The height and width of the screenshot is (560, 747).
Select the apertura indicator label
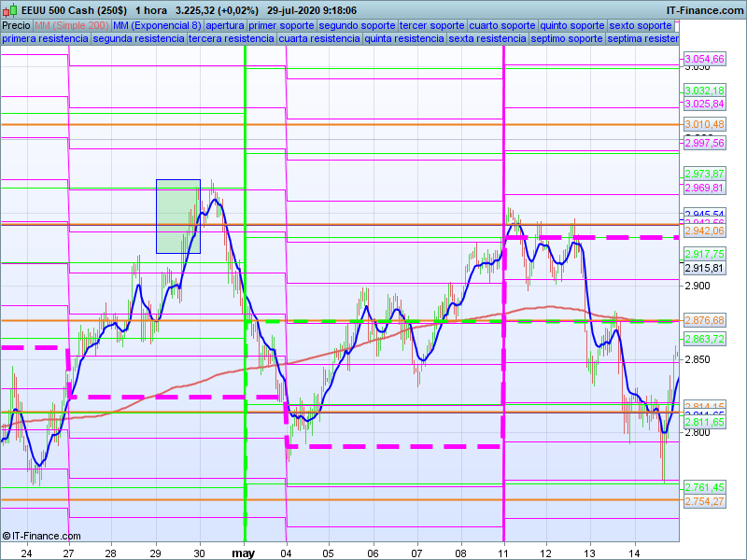point(225,25)
